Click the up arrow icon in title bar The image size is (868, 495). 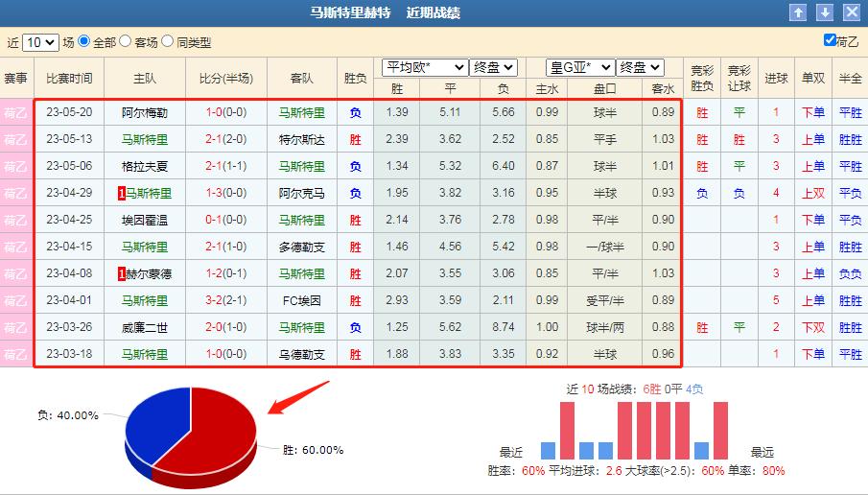798,12
